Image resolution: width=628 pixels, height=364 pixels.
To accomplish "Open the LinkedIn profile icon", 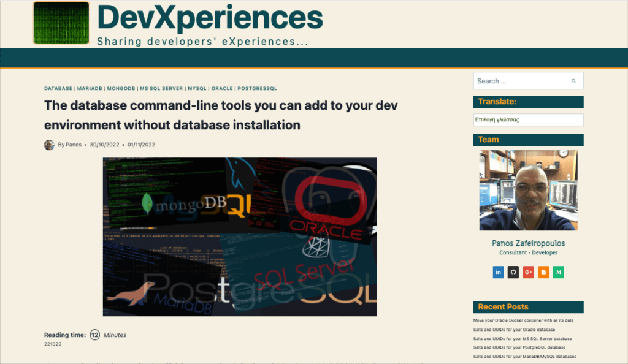I will 498,272.
